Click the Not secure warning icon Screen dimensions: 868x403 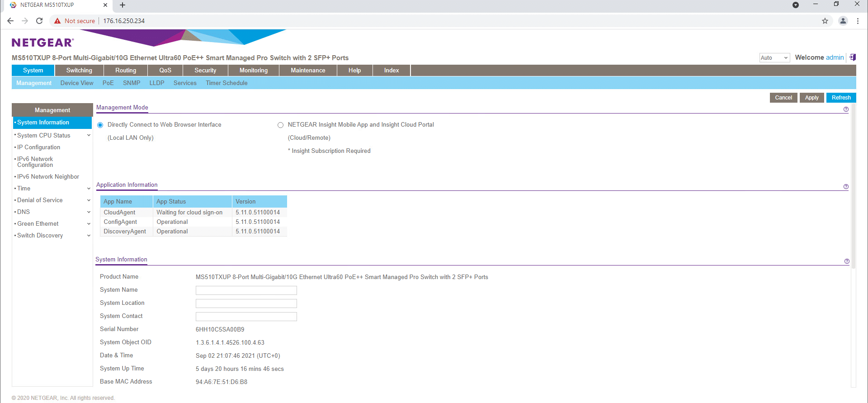pyautogui.click(x=57, y=21)
